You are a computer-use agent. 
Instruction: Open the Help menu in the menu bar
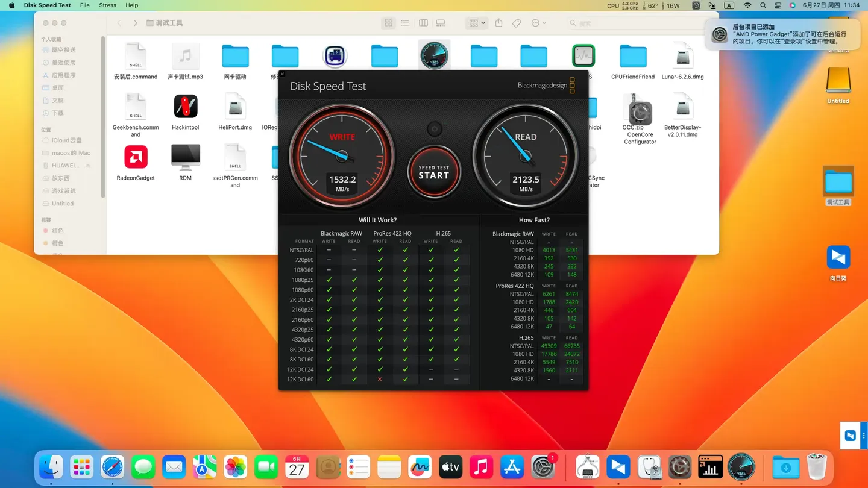click(x=131, y=5)
